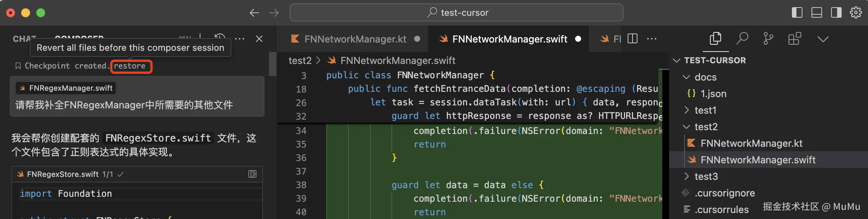Viewport: 868px width, 219px height.
Task: Click the go back arrow
Action: click(254, 13)
